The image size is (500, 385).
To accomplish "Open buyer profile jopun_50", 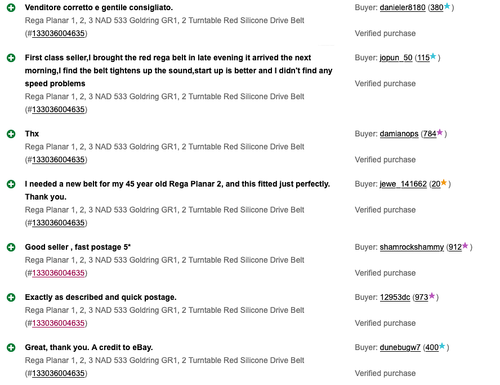I will (x=396, y=58).
